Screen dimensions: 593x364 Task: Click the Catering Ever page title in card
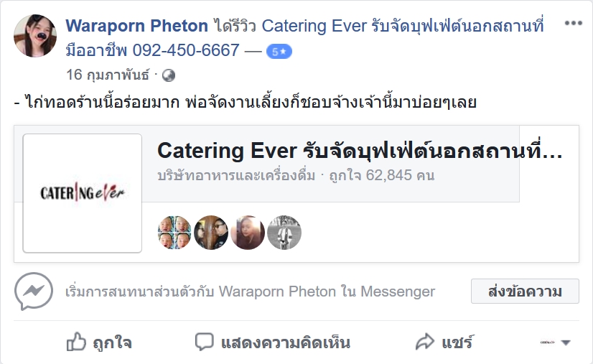360,151
